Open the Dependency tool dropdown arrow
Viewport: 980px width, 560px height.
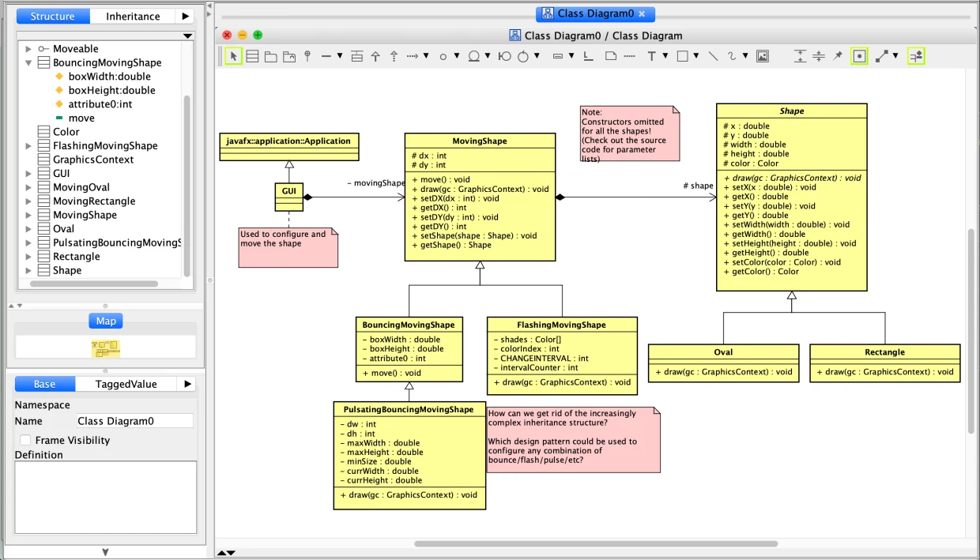pyautogui.click(x=426, y=56)
